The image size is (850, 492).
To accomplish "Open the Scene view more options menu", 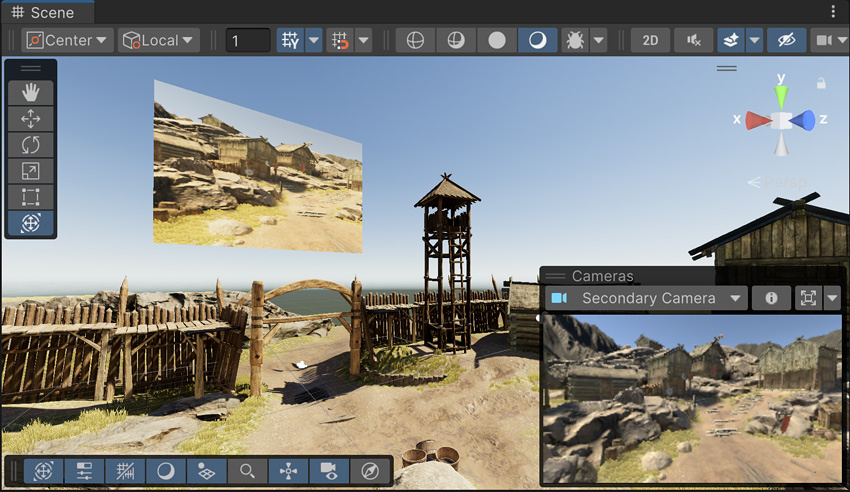I will tap(834, 12).
